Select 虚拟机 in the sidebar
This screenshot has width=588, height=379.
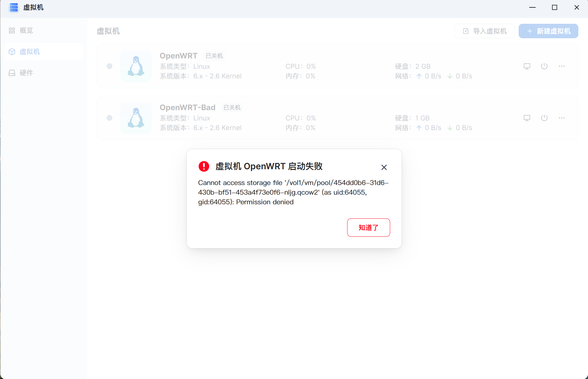point(44,52)
